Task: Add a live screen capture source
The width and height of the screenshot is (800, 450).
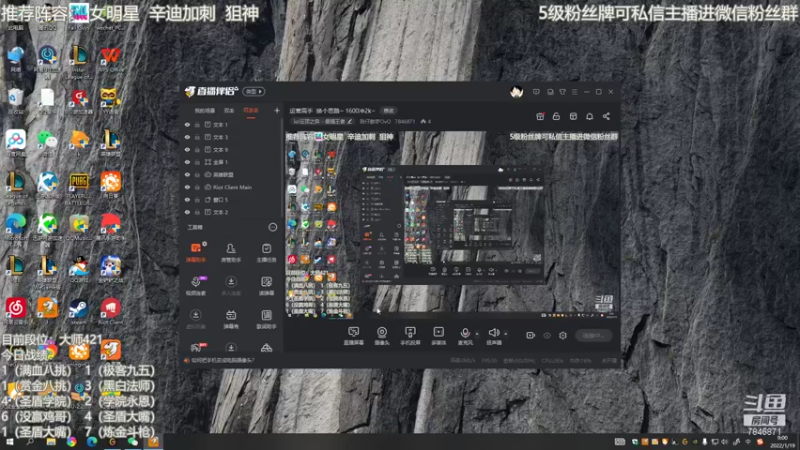Action: click(354, 336)
